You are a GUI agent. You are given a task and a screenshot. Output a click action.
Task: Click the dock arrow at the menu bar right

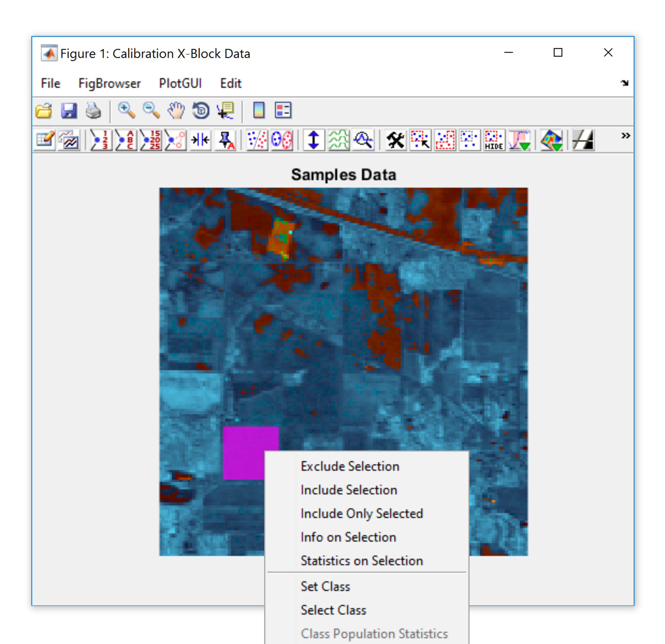point(624,83)
